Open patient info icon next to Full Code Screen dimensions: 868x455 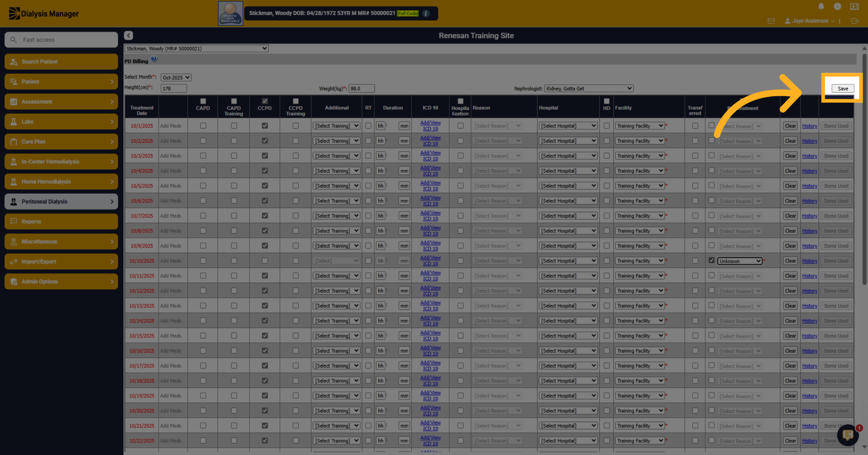[x=426, y=13]
